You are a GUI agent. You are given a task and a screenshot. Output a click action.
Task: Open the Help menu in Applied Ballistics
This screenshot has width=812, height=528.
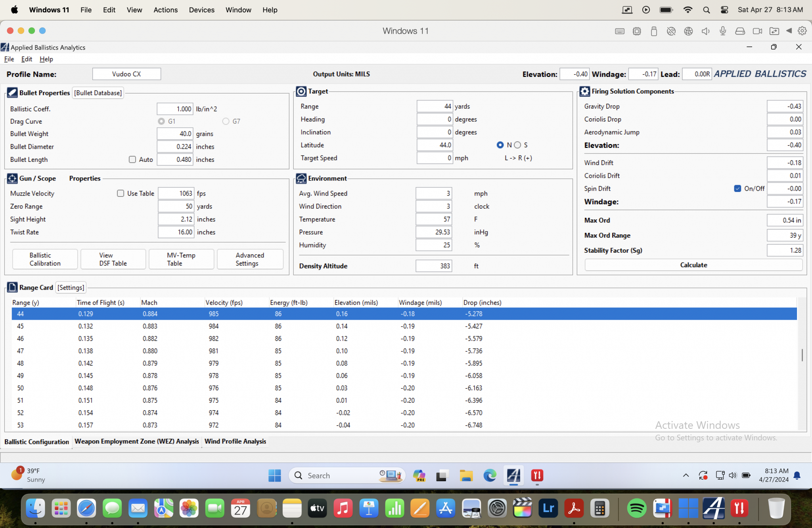[46, 59]
